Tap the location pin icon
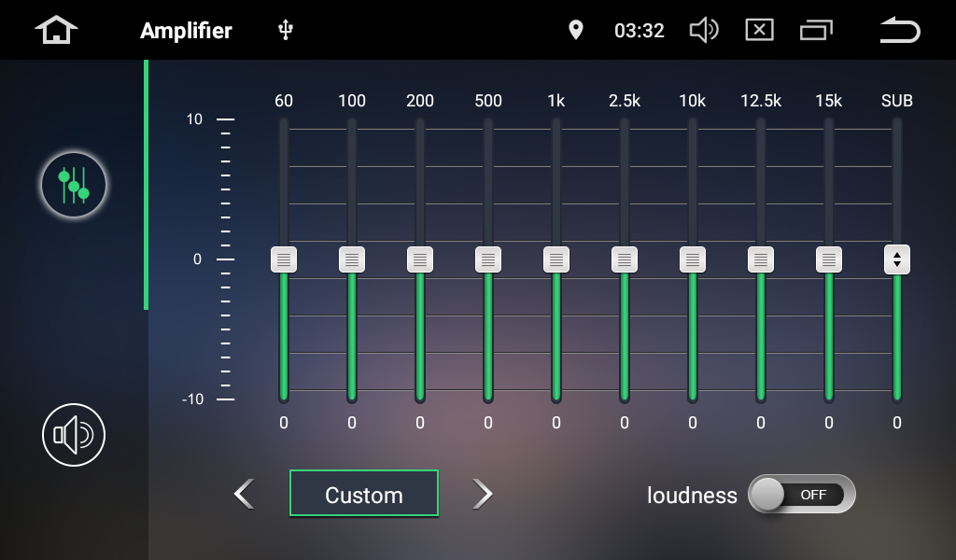956x560 pixels. [x=576, y=30]
